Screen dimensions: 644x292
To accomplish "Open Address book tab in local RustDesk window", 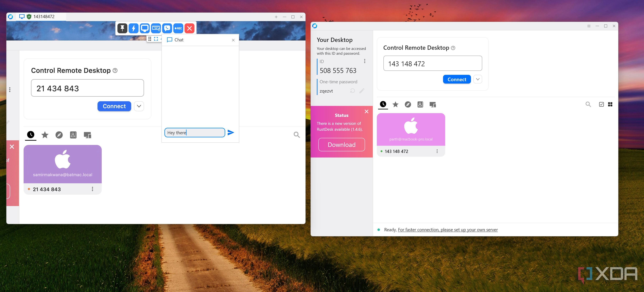I will click(420, 104).
